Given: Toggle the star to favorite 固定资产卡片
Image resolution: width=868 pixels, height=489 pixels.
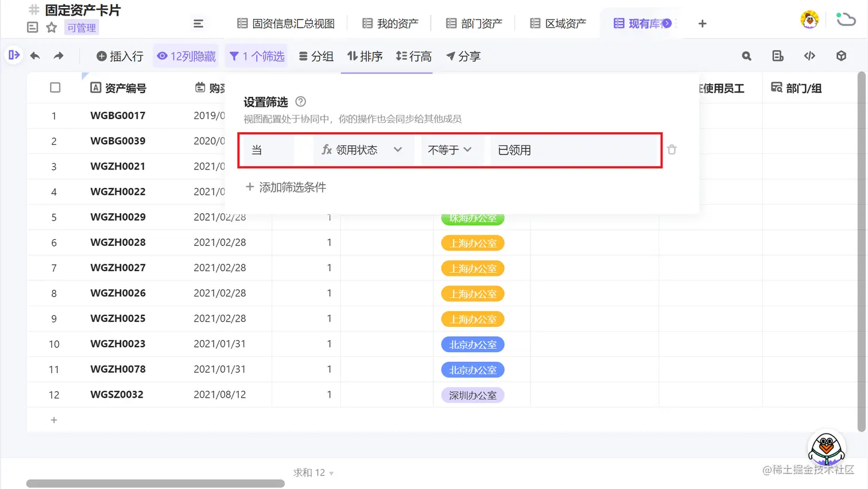Looking at the screenshot, I should pyautogui.click(x=50, y=27).
